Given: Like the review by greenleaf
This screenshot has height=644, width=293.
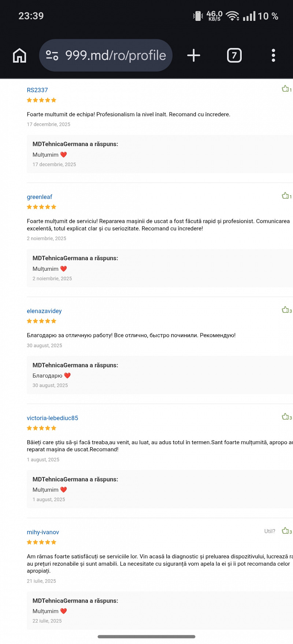Looking at the screenshot, I should coord(285,196).
